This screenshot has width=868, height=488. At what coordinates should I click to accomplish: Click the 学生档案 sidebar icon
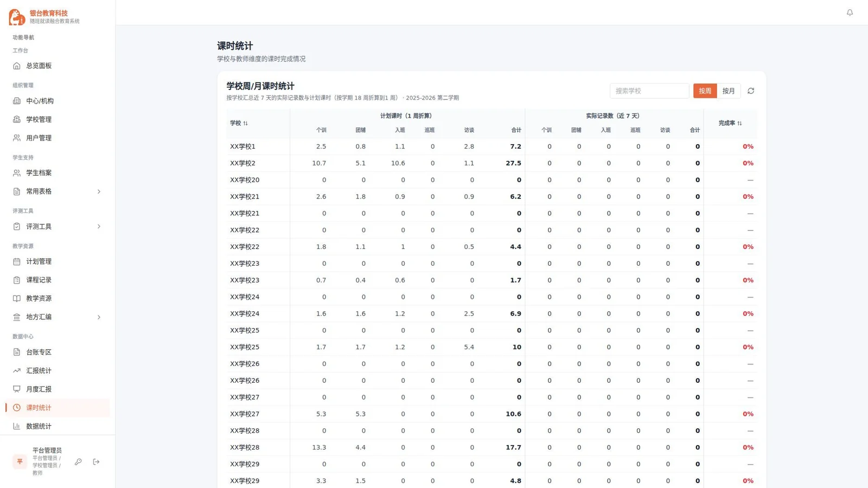point(17,173)
